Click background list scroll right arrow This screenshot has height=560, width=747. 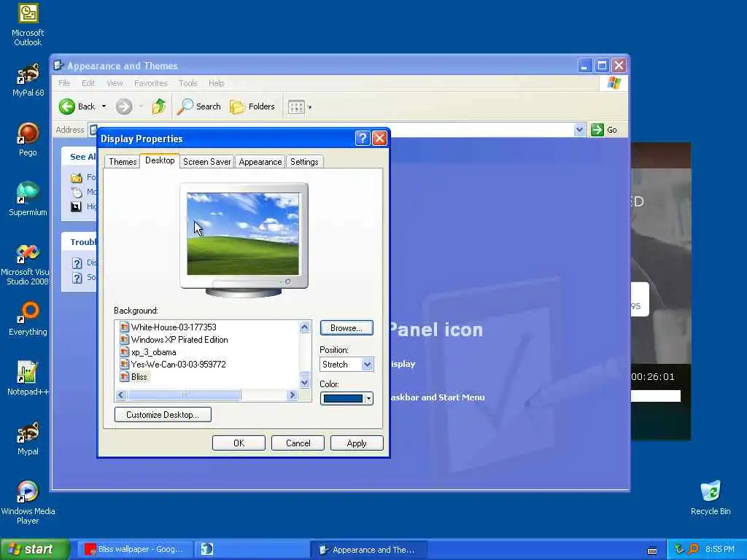(x=293, y=394)
